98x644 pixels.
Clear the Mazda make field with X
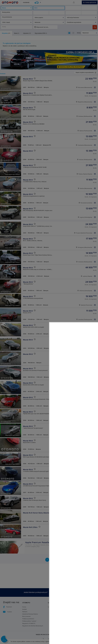[31, 8]
